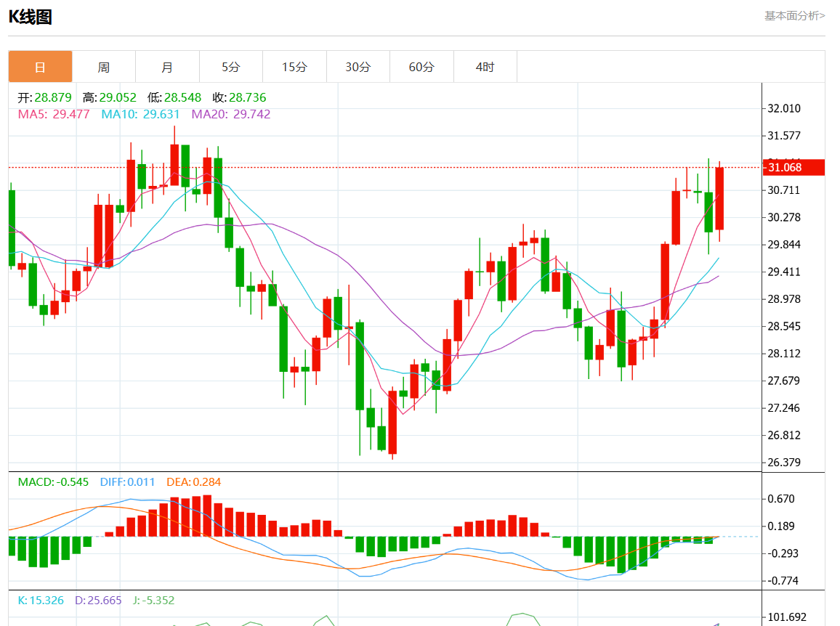Image resolution: width=840 pixels, height=626 pixels.
Task: Select the 日 daily chart tab
Action: click(x=40, y=67)
